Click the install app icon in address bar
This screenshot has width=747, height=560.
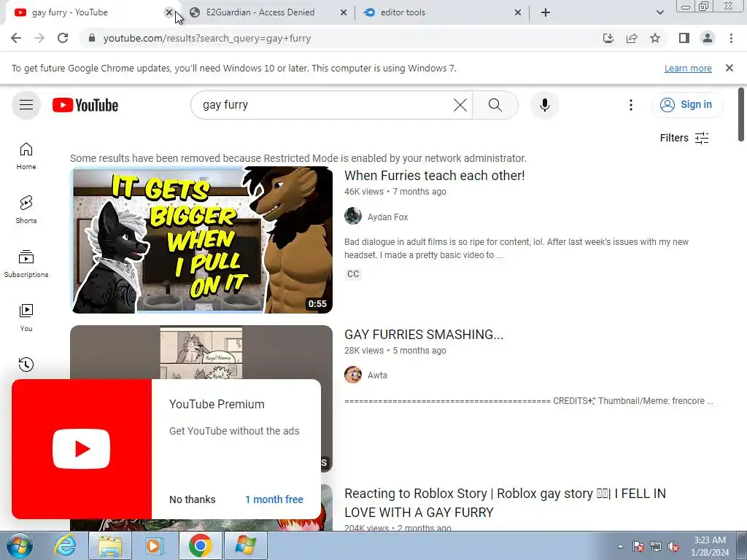(x=608, y=38)
